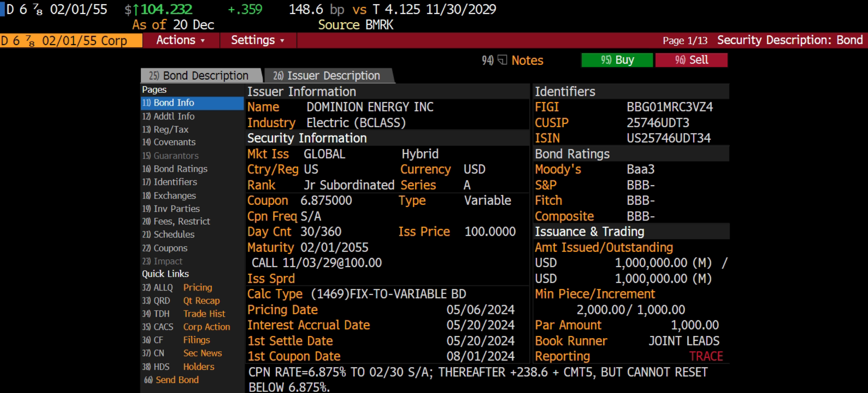Screen dimensions: 868x393
Task: Open the QRD Qt Recap quick link
Action: pos(181,301)
